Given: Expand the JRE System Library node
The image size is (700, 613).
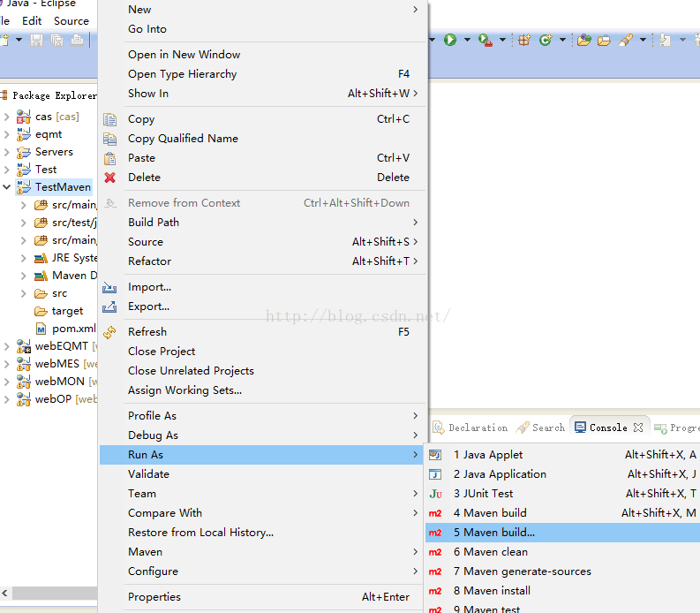Looking at the screenshot, I should (x=24, y=258).
